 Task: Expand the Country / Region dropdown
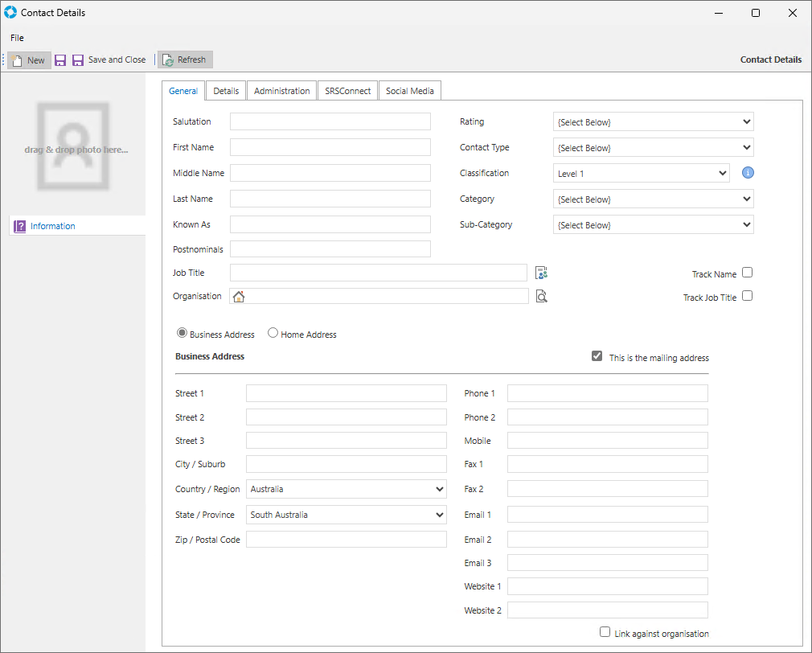pyautogui.click(x=347, y=489)
